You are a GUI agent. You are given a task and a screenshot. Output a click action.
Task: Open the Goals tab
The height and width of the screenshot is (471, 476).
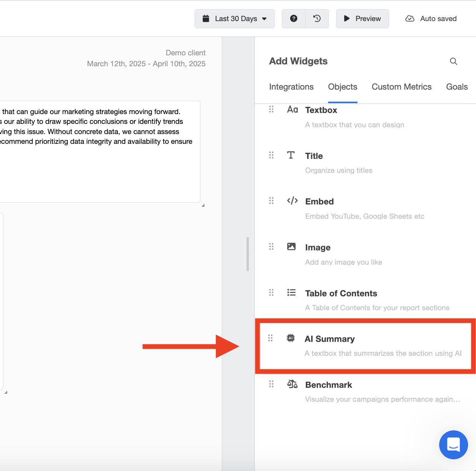(x=457, y=87)
